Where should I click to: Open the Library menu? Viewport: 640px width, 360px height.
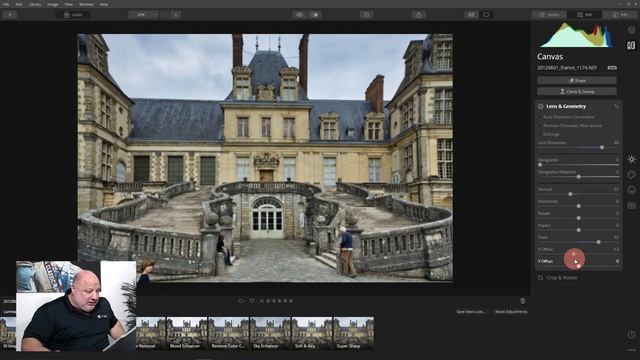[x=35, y=4]
